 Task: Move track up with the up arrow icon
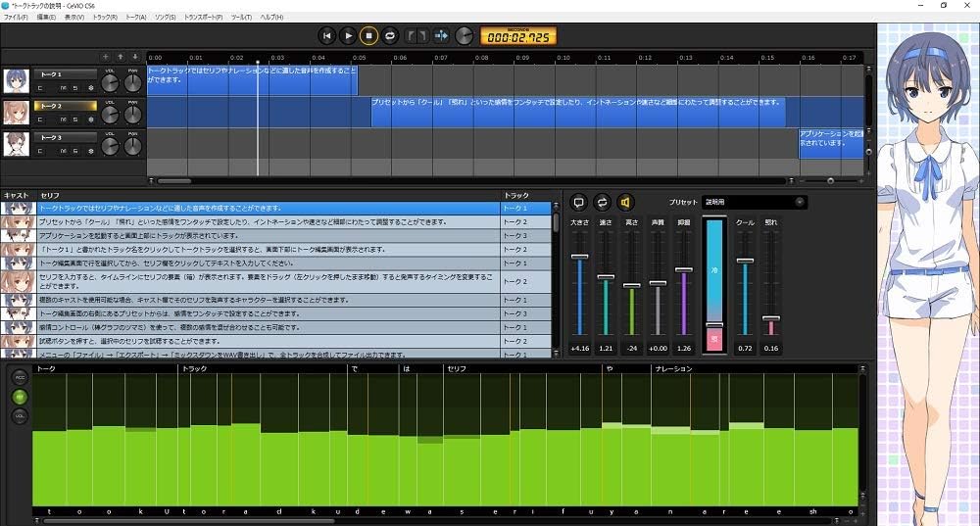[121, 57]
